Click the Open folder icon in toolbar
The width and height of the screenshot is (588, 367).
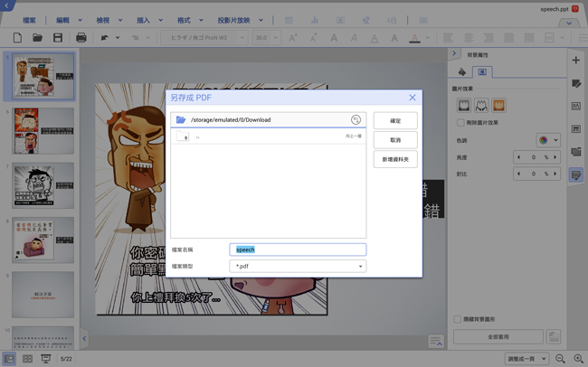(37, 37)
